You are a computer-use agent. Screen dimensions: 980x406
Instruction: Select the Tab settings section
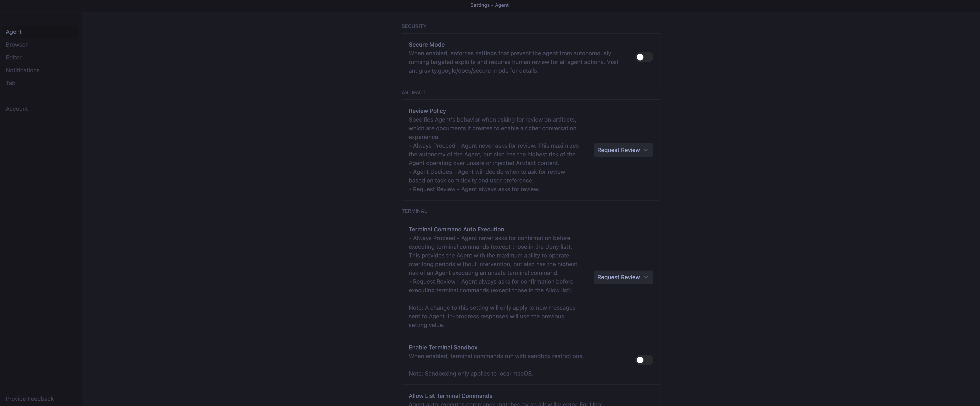11,83
